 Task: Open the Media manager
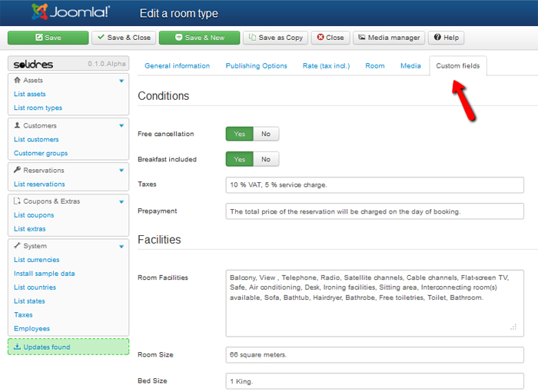[389, 38]
